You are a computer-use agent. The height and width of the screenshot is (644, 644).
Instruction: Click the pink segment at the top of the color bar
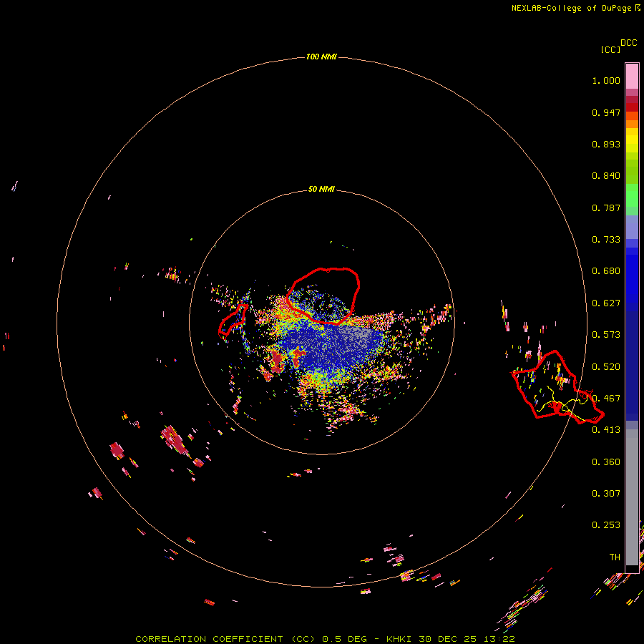coord(632,77)
